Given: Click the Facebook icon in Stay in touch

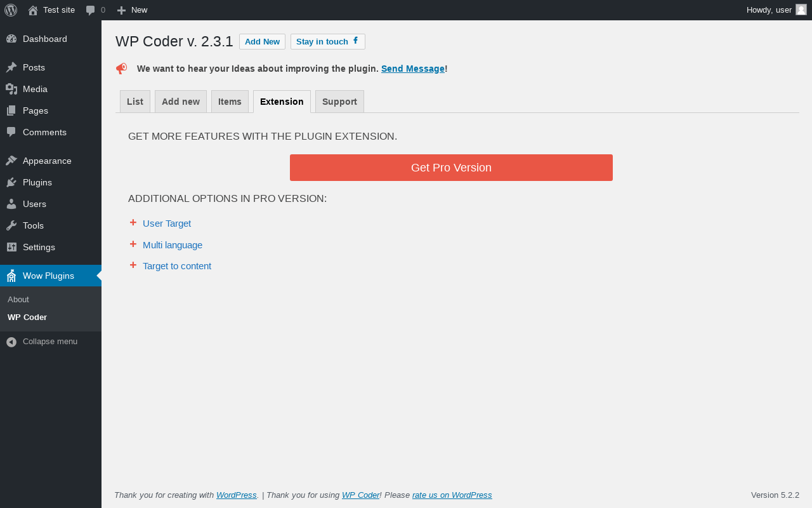Looking at the screenshot, I should [x=355, y=41].
